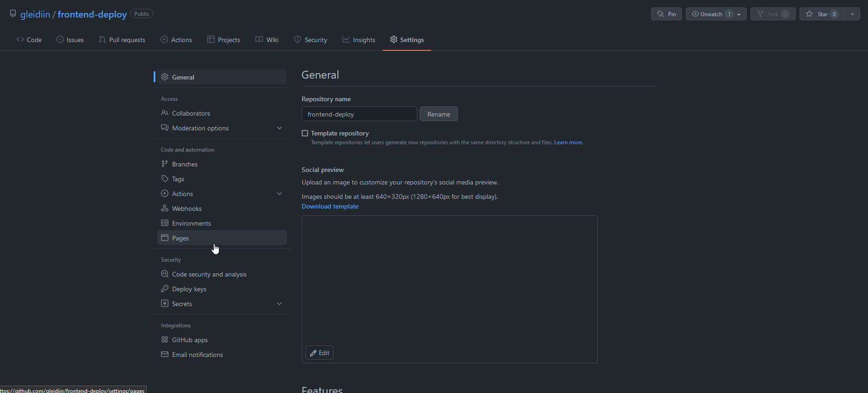Viewport: 868px width, 393px height.
Task: Focus the Repository name input field
Action: coord(360,114)
